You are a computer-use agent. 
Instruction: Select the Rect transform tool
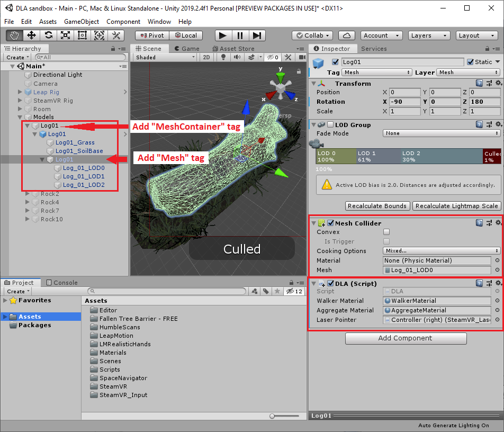coord(82,35)
